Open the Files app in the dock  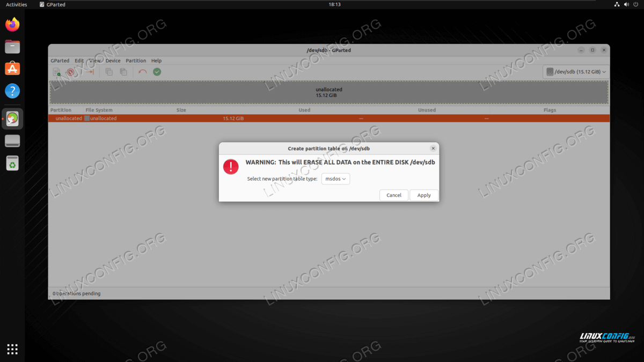point(12,47)
